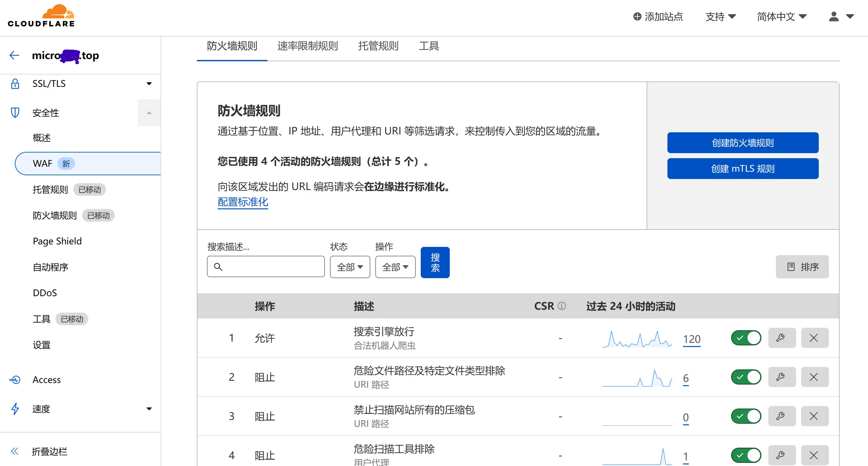The height and width of the screenshot is (466, 868).
Task: Open the 配置标准化 link
Action: [x=243, y=202]
